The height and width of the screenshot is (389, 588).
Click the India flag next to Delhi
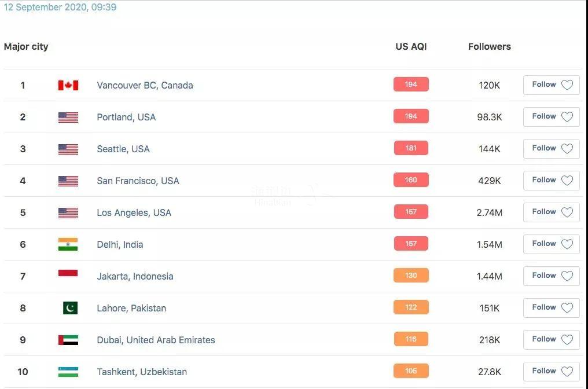pyautogui.click(x=68, y=245)
